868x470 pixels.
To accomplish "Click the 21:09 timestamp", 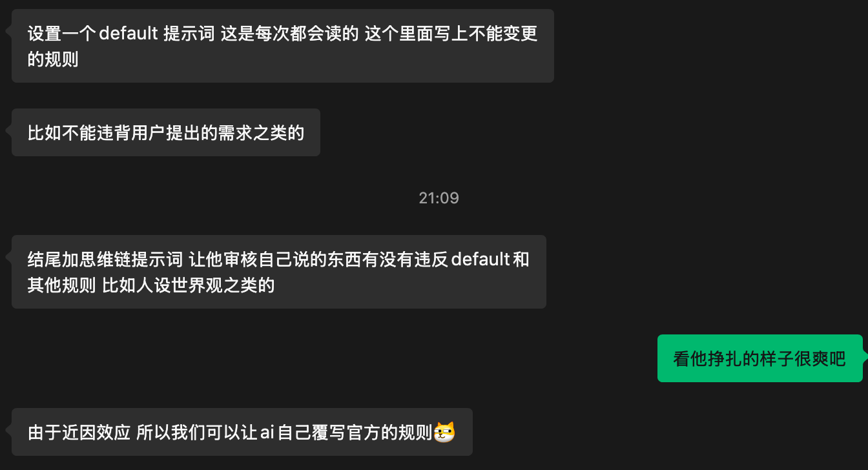I will [x=439, y=198].
